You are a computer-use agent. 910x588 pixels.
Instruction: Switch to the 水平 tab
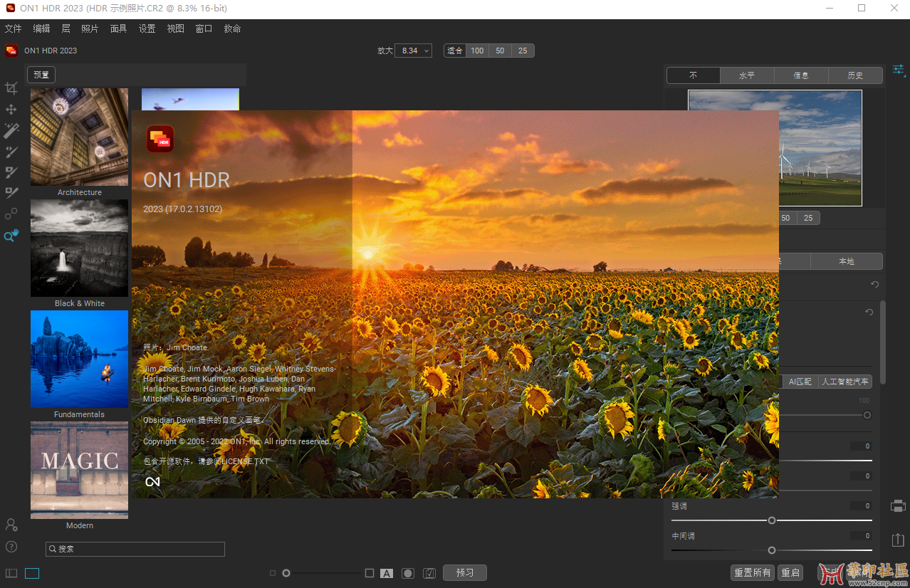tap(747, 75)
